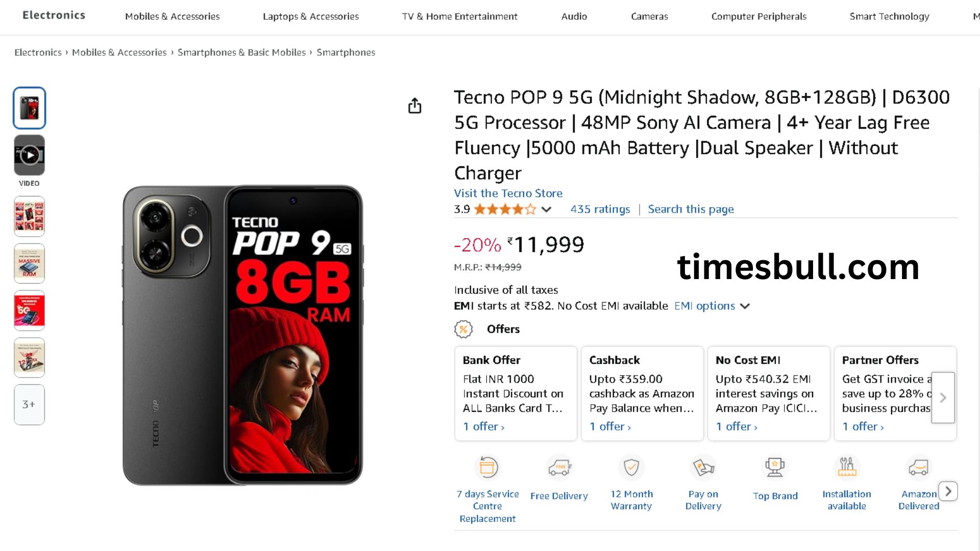The height and width of the screenshot is (551, 980).
Task: Play the product video thumbnail
Action: [30, 155]
